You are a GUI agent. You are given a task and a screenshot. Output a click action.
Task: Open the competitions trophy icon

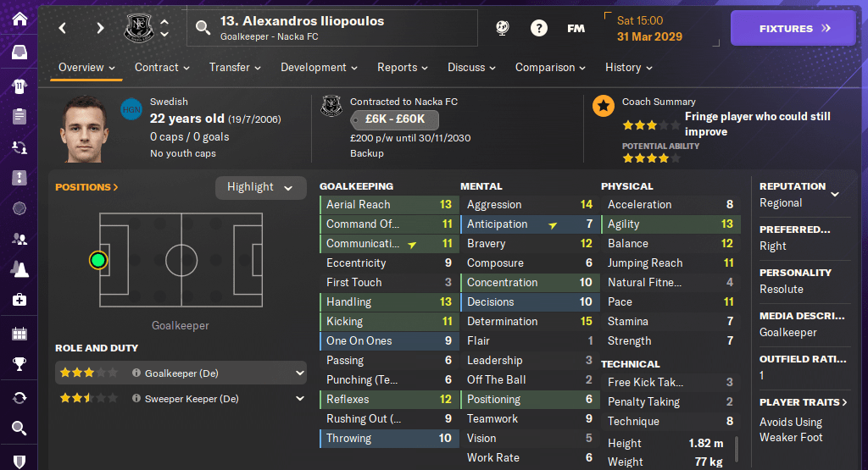coord(19,365)
